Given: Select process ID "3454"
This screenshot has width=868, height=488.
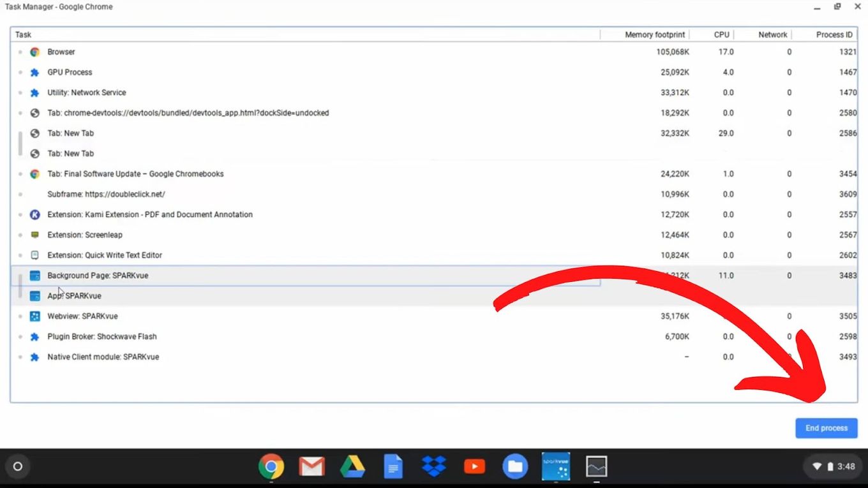Looking at the screenshot, I should coord(848,174).
